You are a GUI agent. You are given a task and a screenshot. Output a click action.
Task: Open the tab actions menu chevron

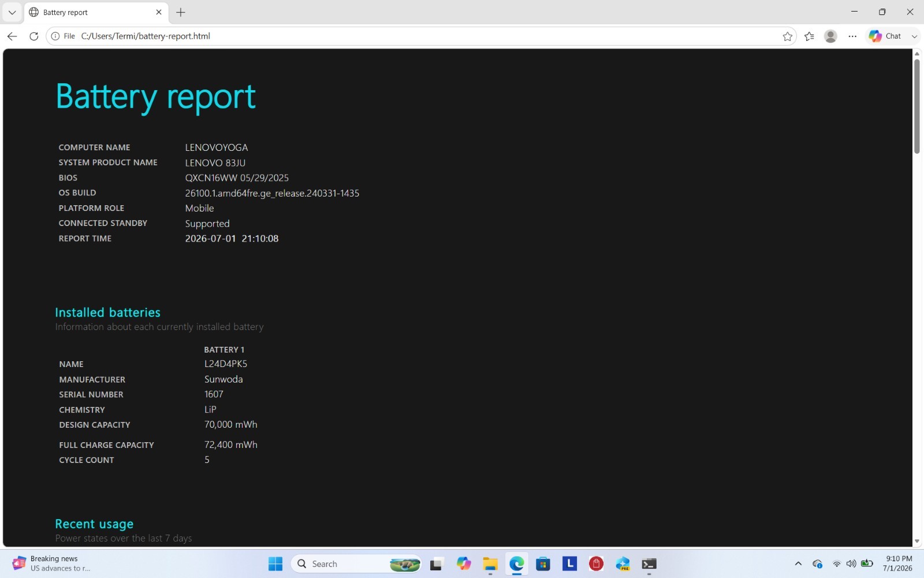point(12,12)
